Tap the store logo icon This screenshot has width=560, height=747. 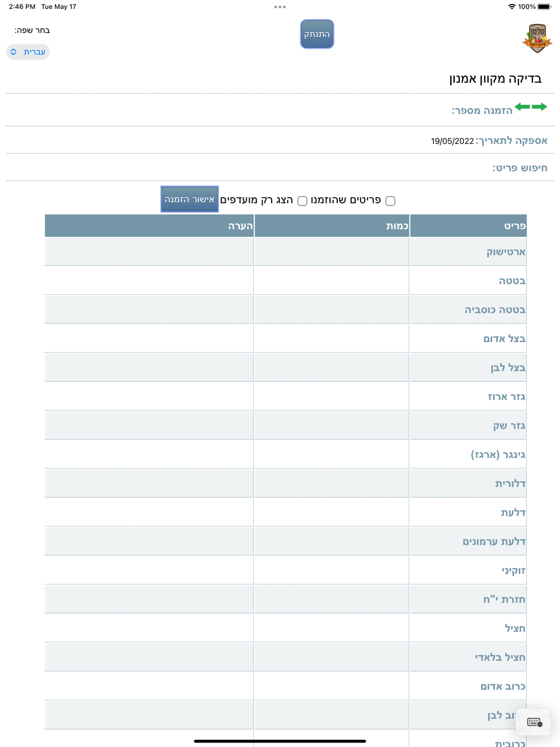click(x=538, y=38)
